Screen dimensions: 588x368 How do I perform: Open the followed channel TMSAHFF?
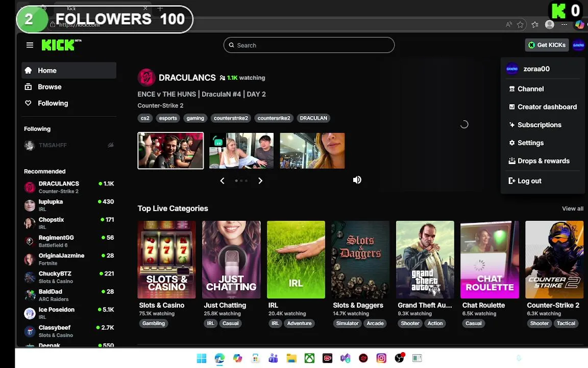(69, 145)
